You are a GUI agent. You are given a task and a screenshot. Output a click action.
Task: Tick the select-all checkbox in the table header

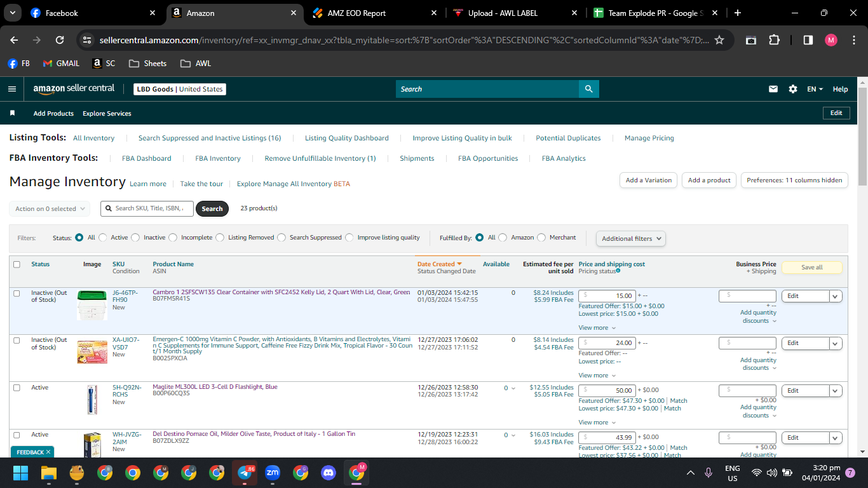[17, 264]
